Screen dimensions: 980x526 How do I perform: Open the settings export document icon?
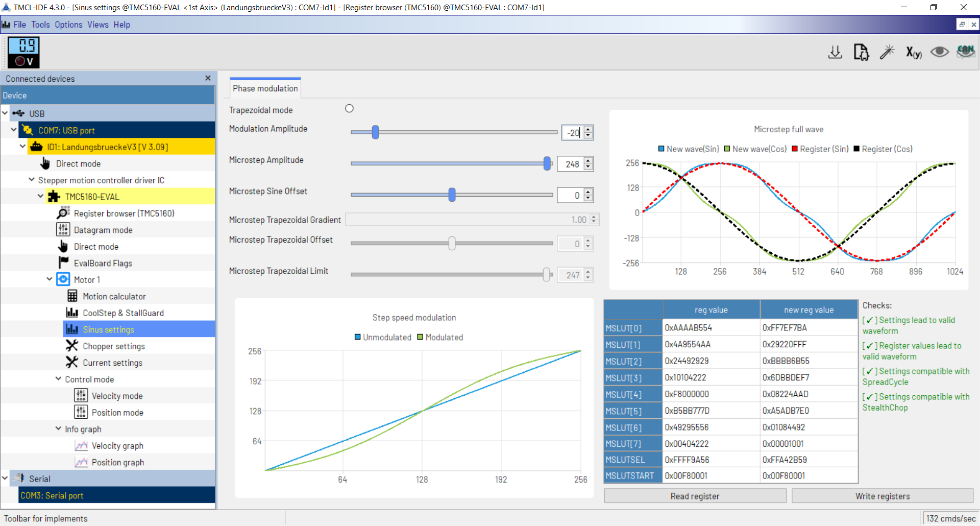861,52
